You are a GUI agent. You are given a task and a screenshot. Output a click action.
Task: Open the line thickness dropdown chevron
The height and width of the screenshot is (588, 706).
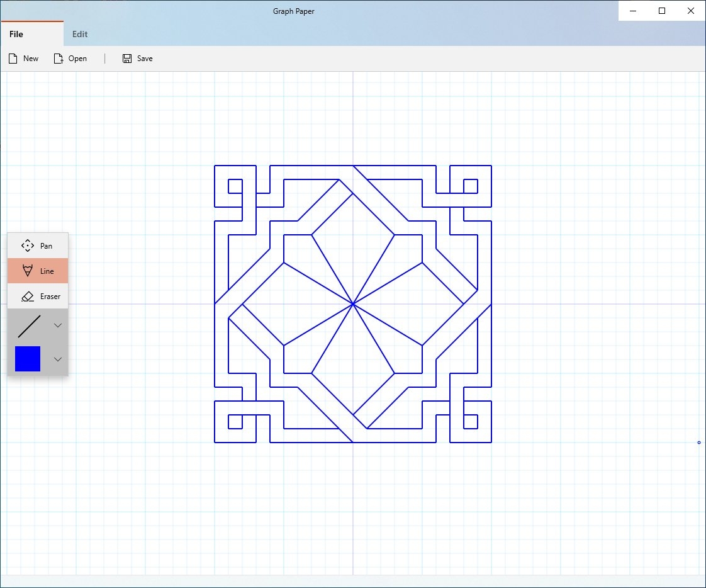57,325
